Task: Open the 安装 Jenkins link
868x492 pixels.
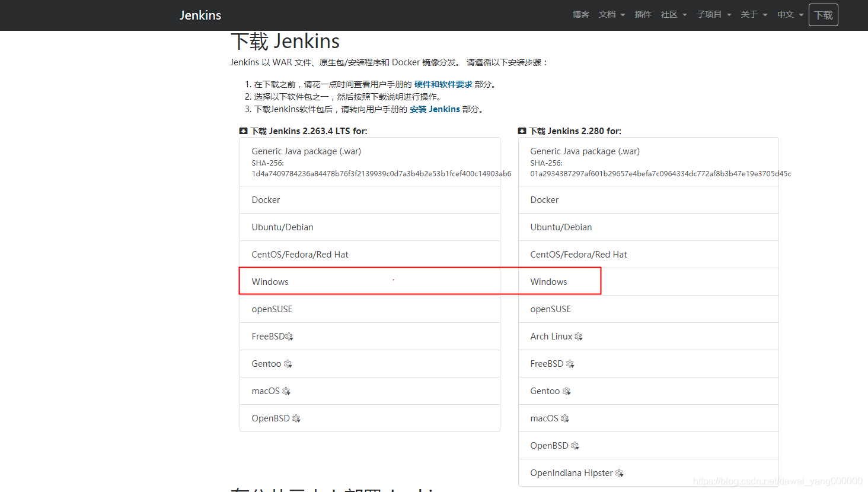Action: tap(435, 109)
